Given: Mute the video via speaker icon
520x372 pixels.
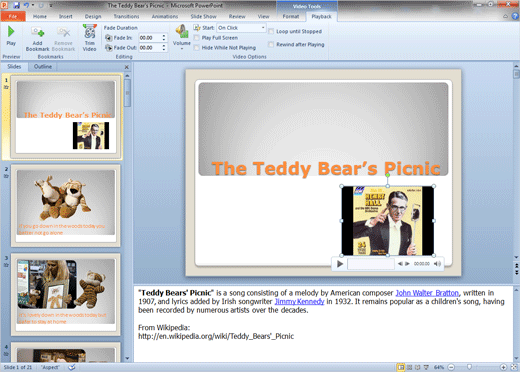Looking at the screenshot, I should click(x=437, y=264).
